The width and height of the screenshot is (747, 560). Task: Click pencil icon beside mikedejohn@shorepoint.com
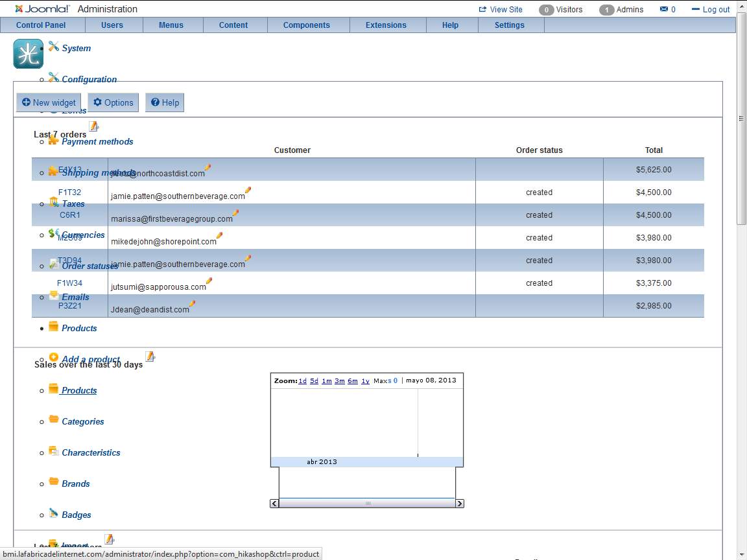(x=219, y=235)
